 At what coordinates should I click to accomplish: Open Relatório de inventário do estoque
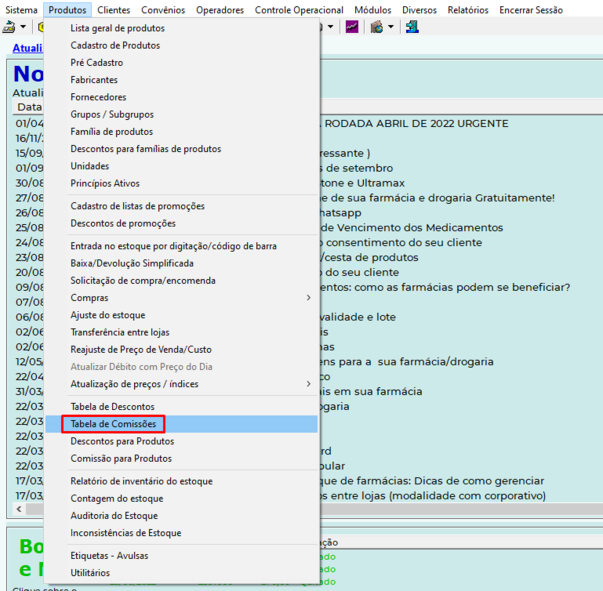pyautogui.click(x=182, y=481)
